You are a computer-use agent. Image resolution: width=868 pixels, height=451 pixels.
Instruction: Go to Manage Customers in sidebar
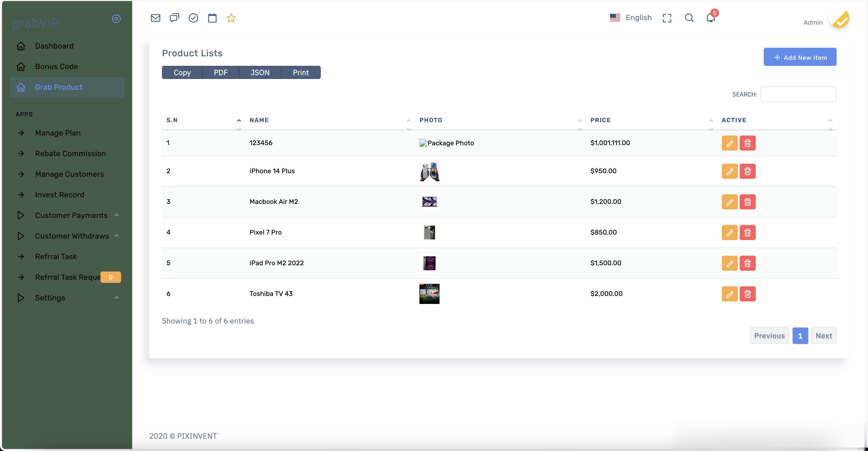pos(69,174)
